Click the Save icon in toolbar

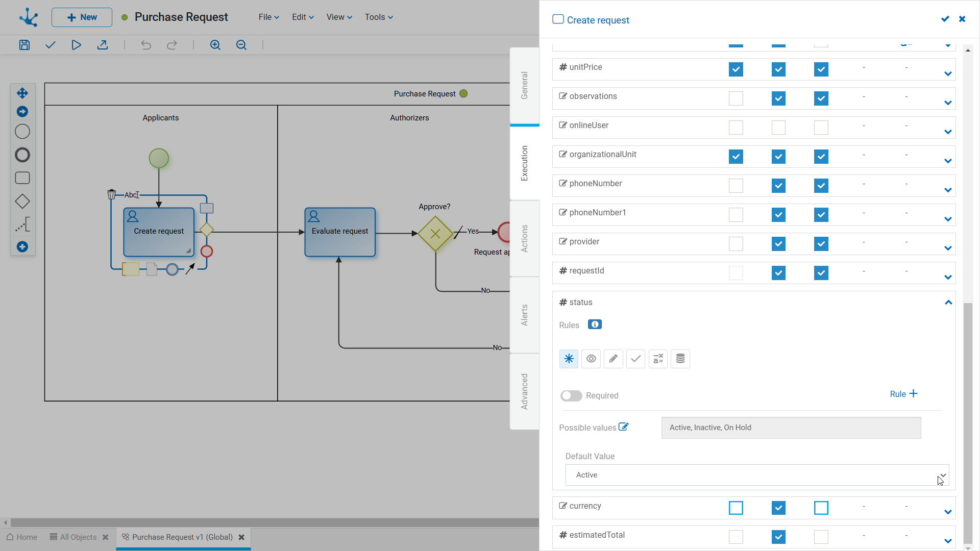click(x=24, y=45)
